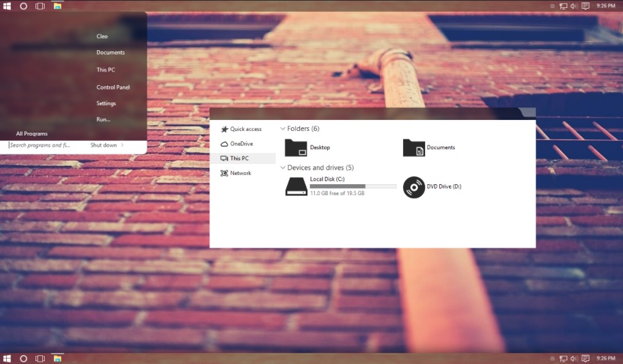The image size is (623, 364).
Task: Collapse the Folders (6) section
Action: click(283, 129)
